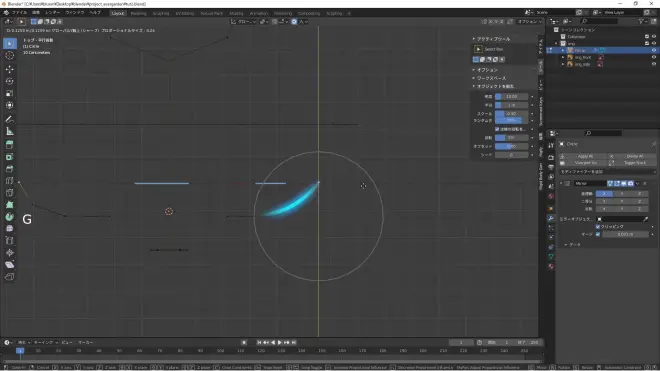This screenshot has height=371, width=660.
Task: Open the File menu
Action: [x=19, y=13]
